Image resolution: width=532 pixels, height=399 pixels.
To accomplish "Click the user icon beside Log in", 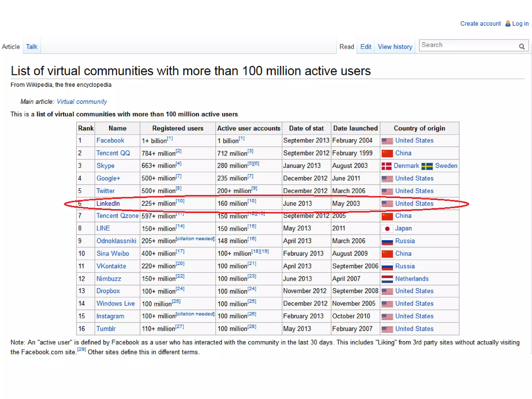I will tap(508, 24).
